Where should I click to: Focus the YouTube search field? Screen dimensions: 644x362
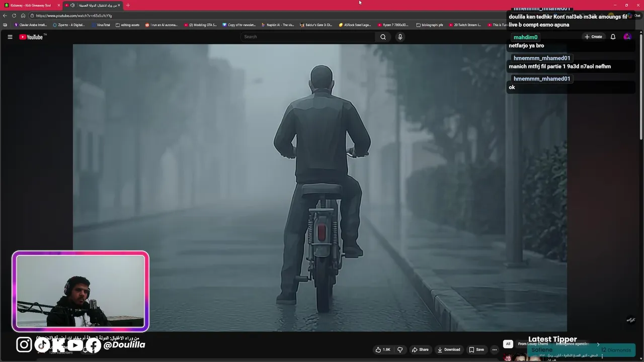pos(308,37)
